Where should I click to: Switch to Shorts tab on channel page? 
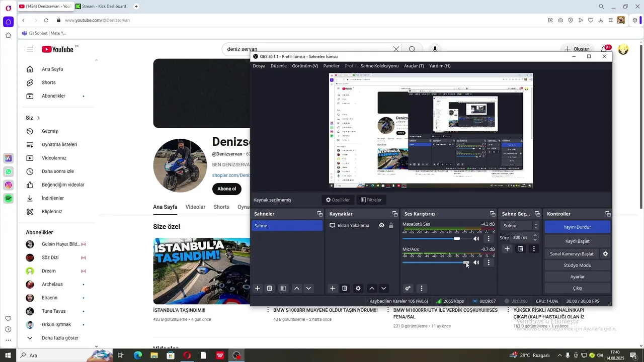221,207
